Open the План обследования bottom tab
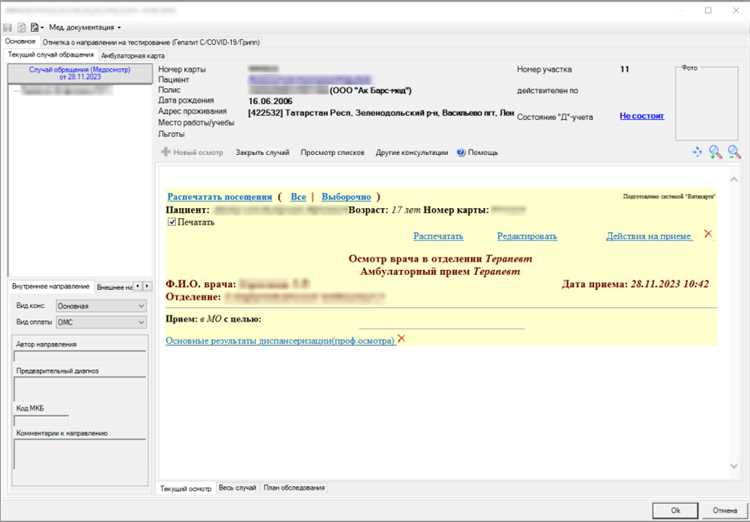This screenshot has height=522, width=750. (x=294, y=488)
